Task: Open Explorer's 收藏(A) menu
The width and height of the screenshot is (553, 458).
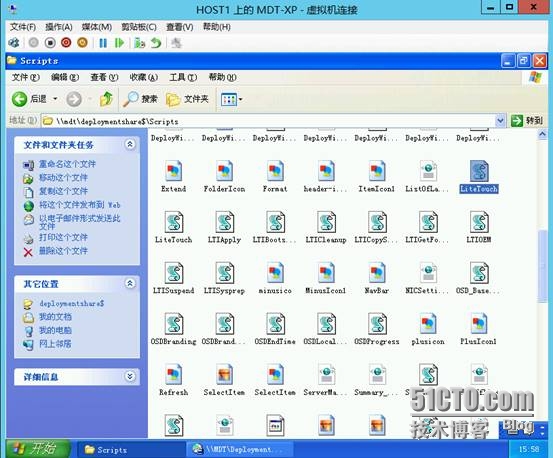Action: point(144,77)
